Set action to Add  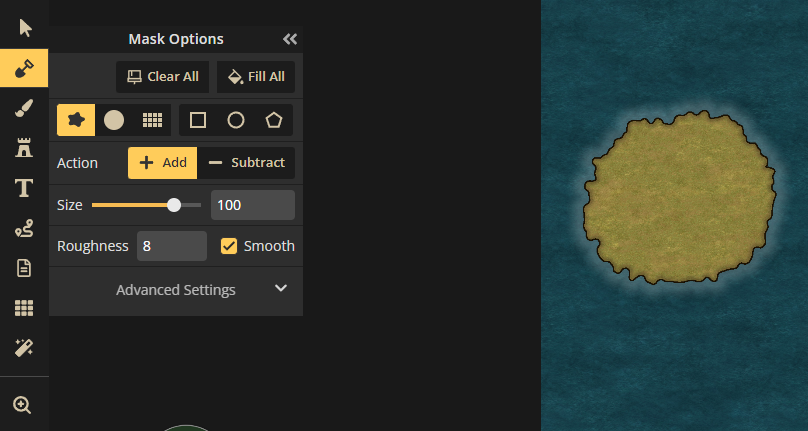162,163
